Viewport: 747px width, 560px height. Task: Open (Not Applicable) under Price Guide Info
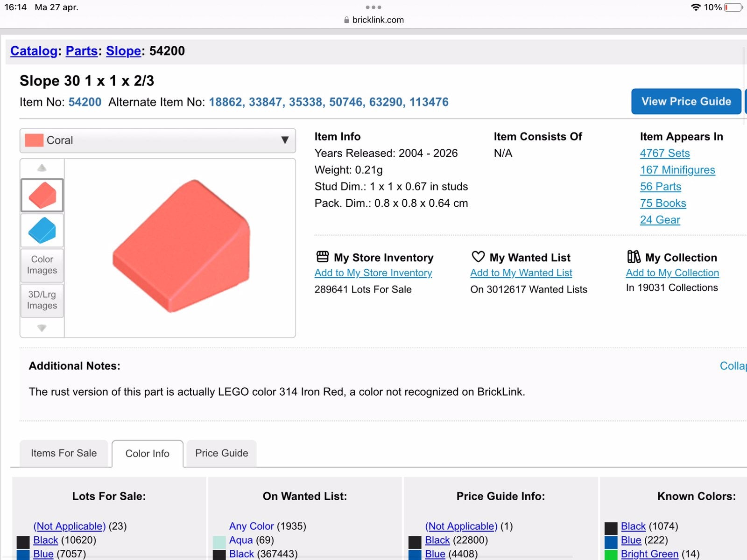click(x=461, y=526)
